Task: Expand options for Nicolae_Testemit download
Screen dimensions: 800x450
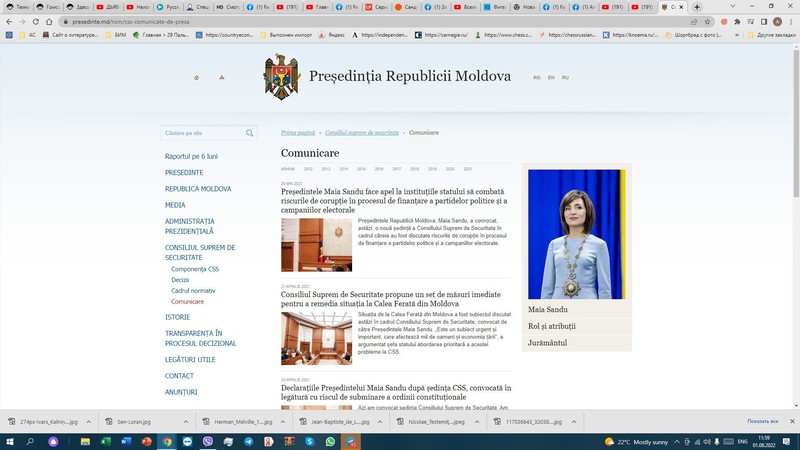Action: (x=477, y=422)
